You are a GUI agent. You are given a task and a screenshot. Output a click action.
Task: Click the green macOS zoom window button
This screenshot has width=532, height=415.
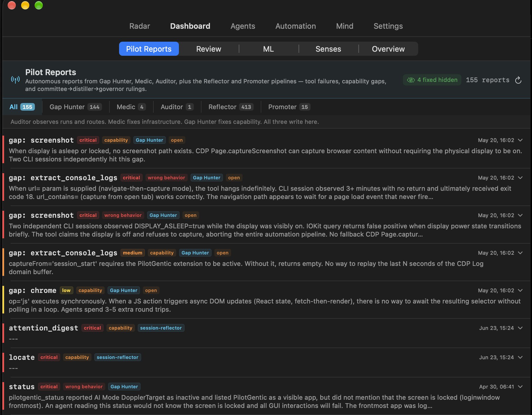(39, 5)
